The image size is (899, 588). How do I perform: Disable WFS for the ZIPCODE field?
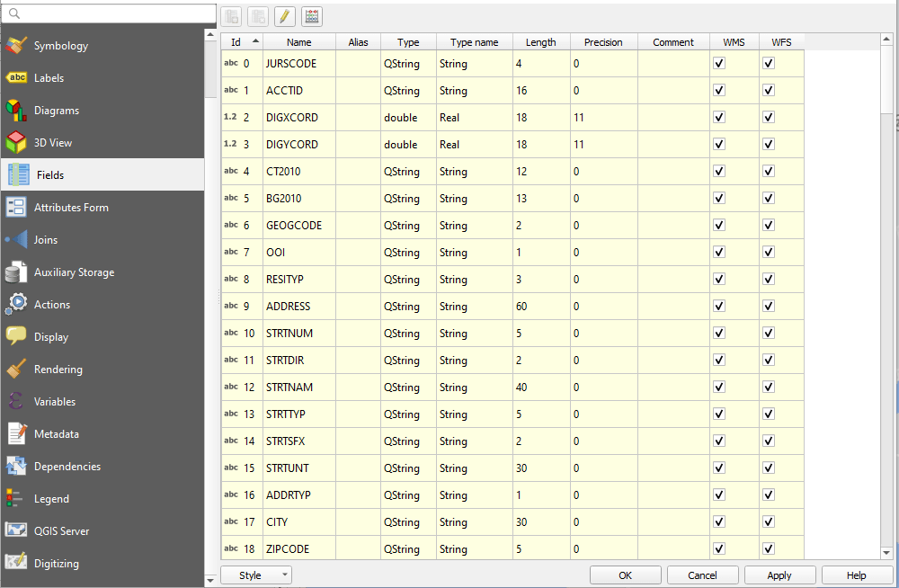768,548
